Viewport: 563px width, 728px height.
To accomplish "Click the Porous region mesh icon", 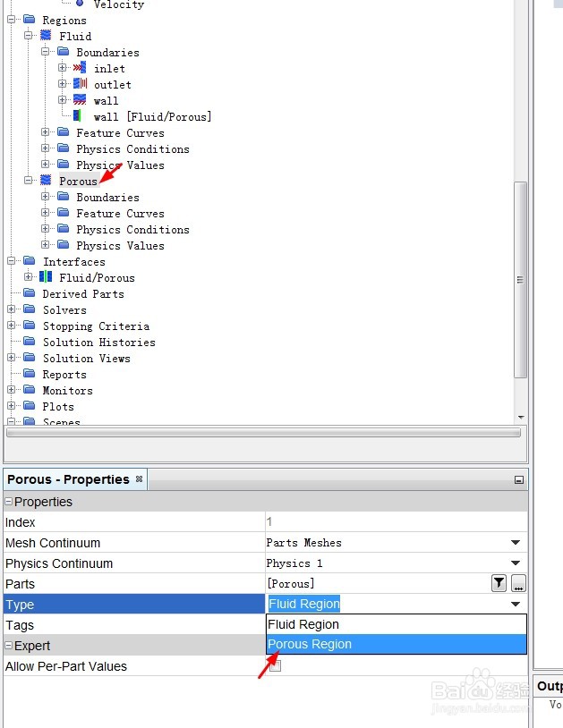I will (x=46, y=180).
